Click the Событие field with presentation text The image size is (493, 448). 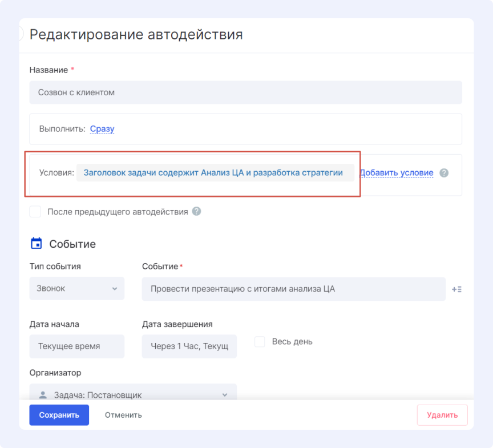click(x=294, y=289)
